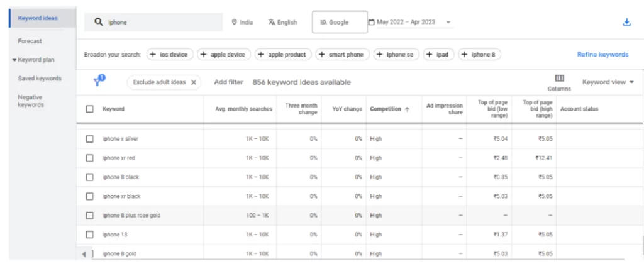Click the 'iphone x silver' keyword text
Screen dimensions: 644x266
click(120, 139)
